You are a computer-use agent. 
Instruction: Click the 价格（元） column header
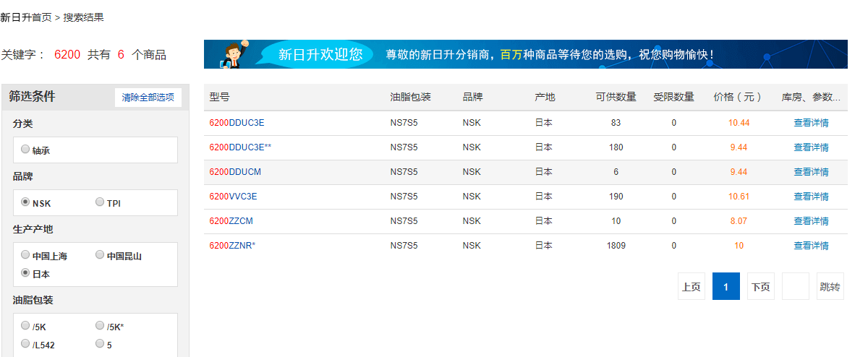click(738, 98)
